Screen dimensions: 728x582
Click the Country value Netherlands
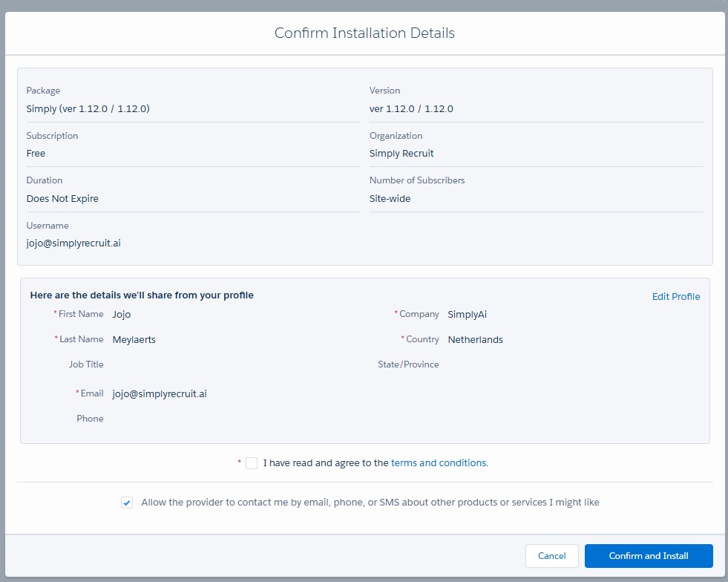[x=475, y=339]
